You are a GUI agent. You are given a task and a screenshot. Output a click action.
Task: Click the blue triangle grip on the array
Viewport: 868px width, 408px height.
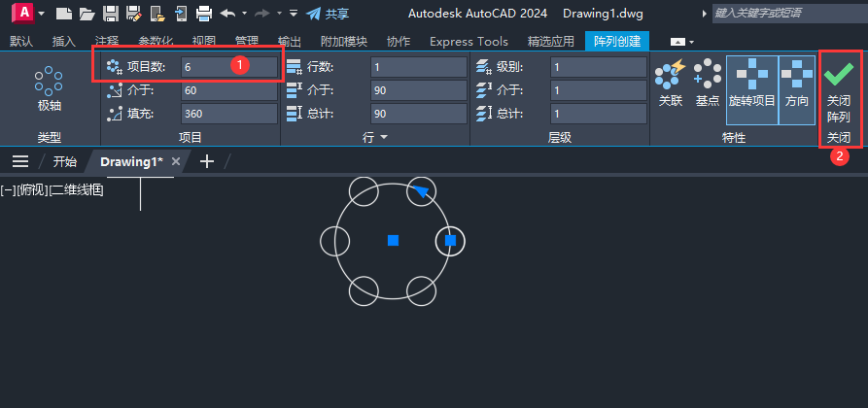pos(421,191)
